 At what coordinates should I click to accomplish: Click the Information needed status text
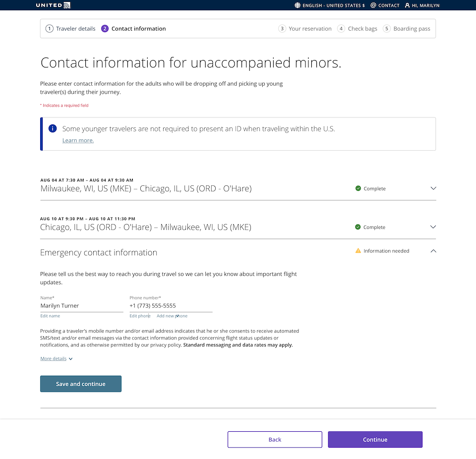(x=386, y=251)
